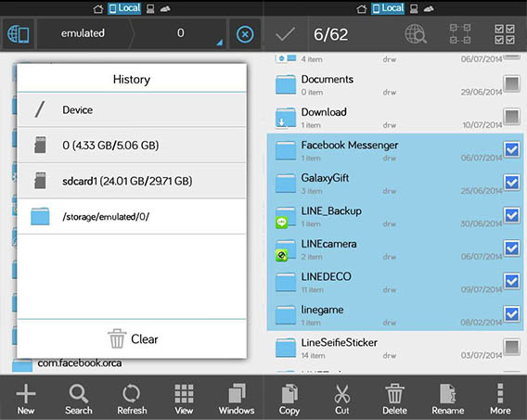Image resolution: width=527 pixels, height=420 pixels.
Task: Tap the trash can icon beside Clear
Action: (x=117, y=338)
